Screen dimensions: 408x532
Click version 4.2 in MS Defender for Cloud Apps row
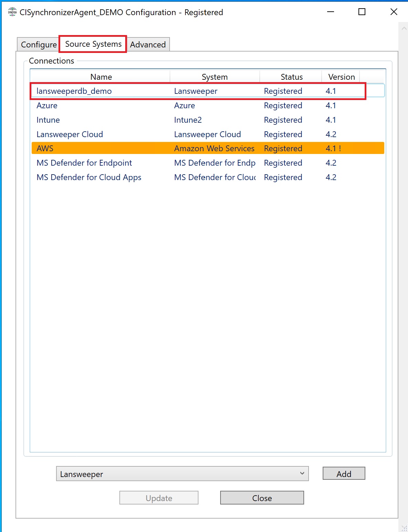331,177
